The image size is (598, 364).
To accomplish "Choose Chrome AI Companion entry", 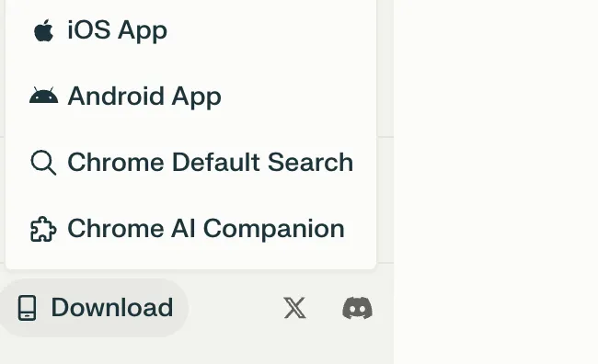I will [190, 229].
